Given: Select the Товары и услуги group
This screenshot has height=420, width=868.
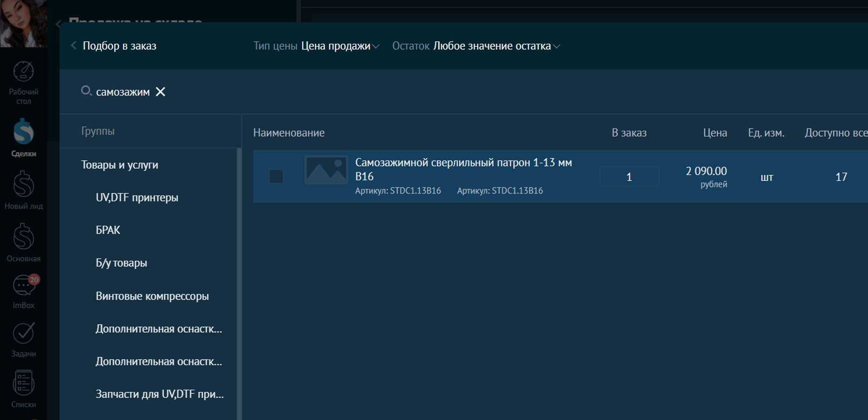Looking at the screenshot, I should pyautogui.click(x=119, y=165).
